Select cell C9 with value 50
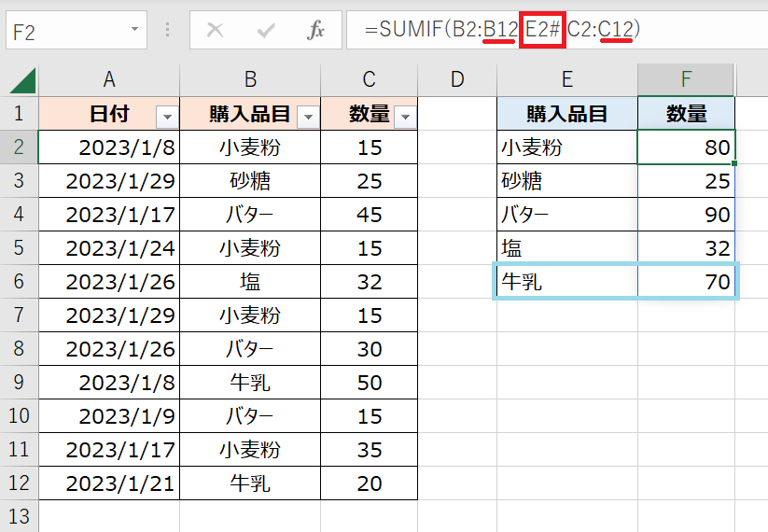 pyautogui.click(x=370, y=383)
